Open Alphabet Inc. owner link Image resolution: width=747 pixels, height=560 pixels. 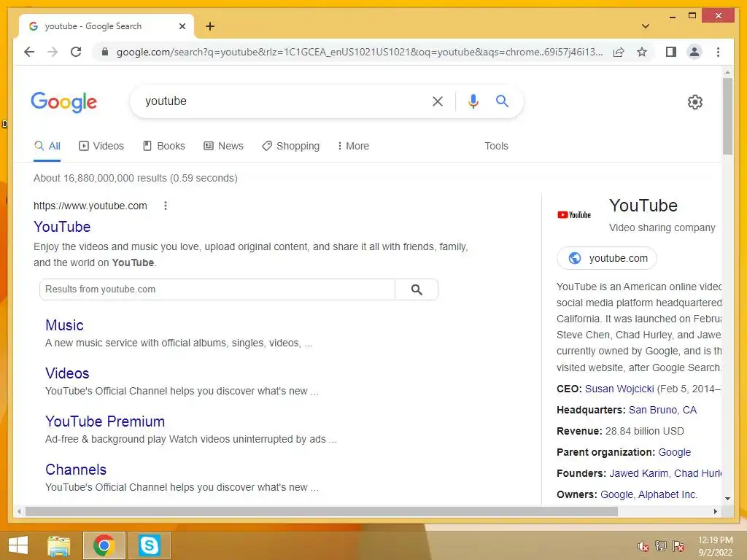[x=667, y=495]
